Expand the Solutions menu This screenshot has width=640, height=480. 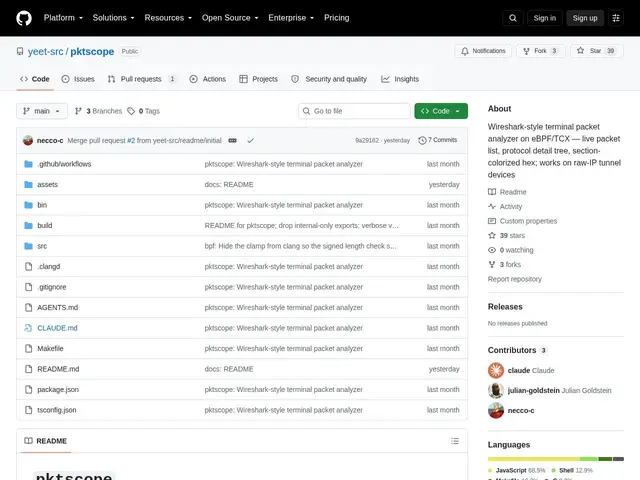pos(113,18)
